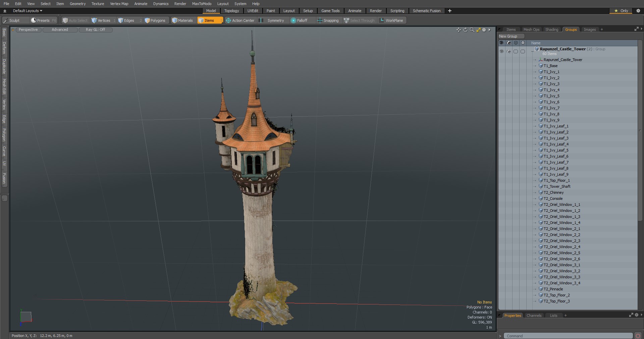Click the Rapunzel_Castle_Tower locator icon

(541, 60)
